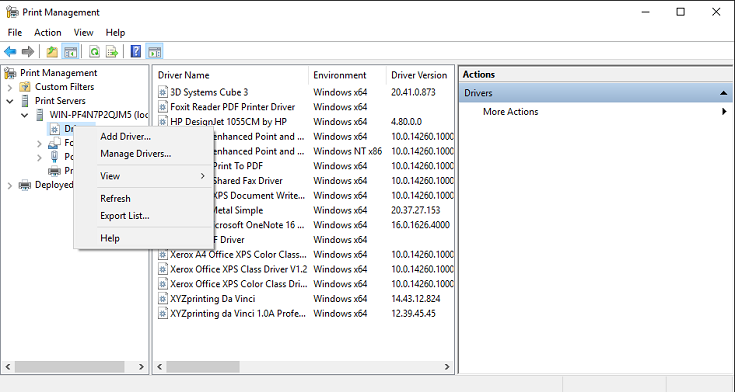Screen dimensions: 735x392
Task: Click the Printers node icon in tree
Action: [55, 171]
